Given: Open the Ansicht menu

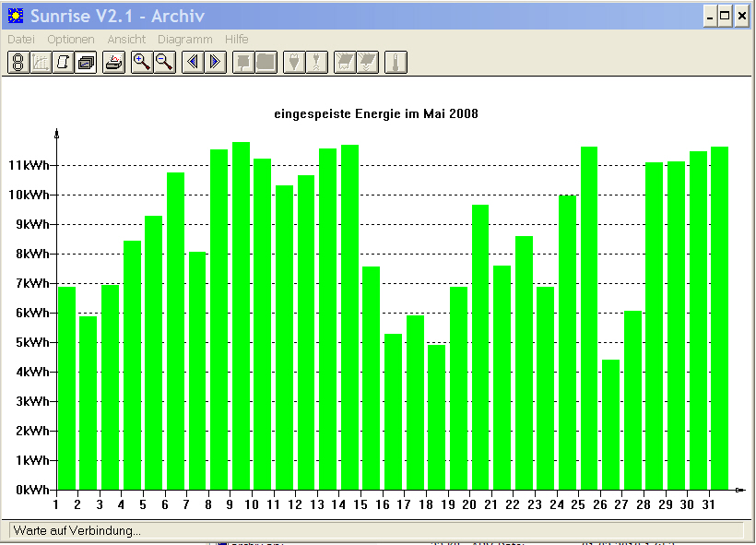Looking at the screenshot, I should point(126,39).
